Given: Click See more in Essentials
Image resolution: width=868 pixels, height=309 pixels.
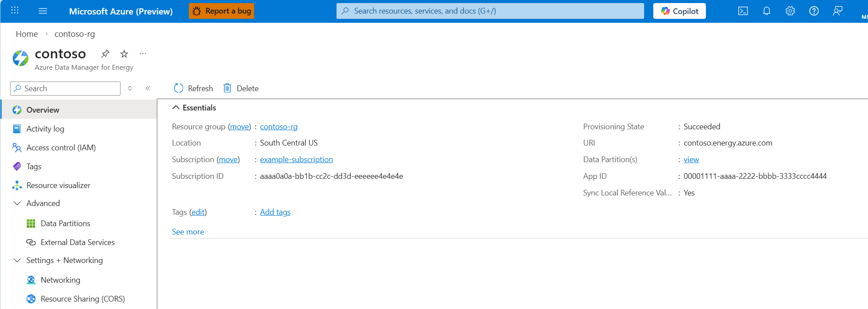Looking at the screenshot, I should click(188, 232).
